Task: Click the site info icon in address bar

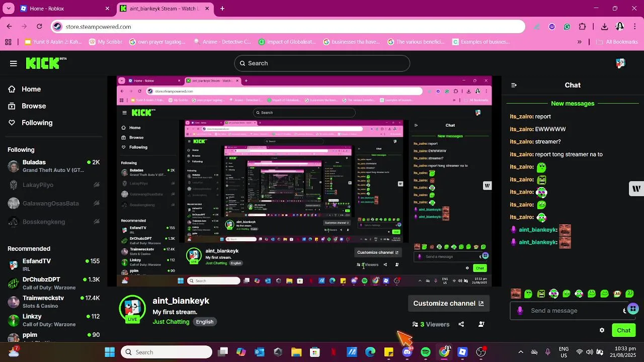Action: click(x=57, y=27)
